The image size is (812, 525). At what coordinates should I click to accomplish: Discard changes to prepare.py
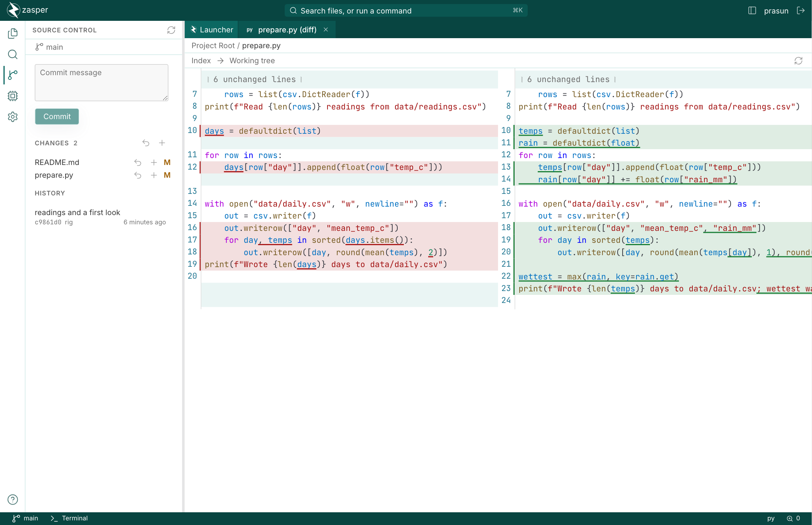coord(138,175)
